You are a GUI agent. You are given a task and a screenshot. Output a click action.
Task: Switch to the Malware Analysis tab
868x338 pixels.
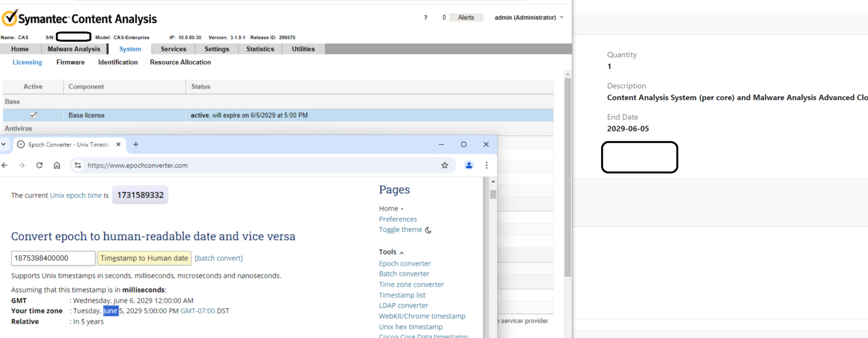74,49
